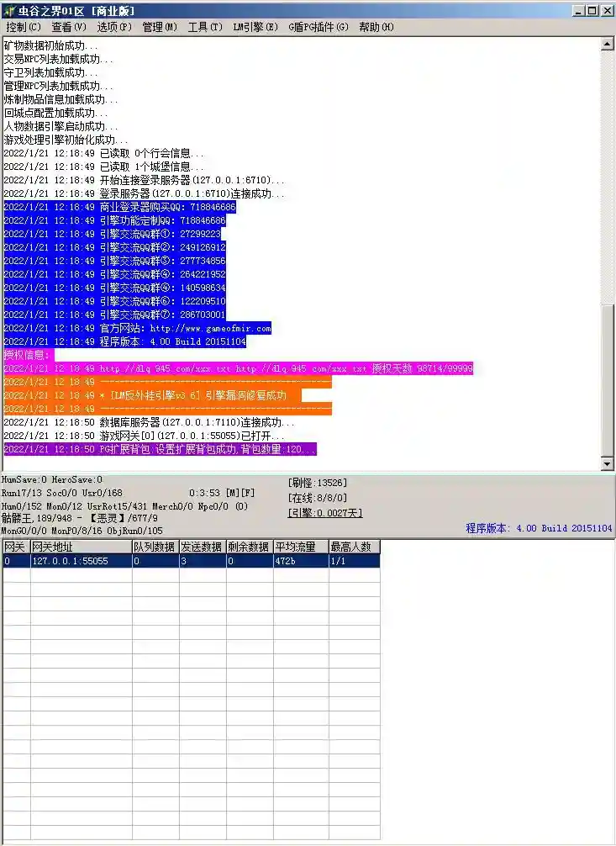This screenshot has height=846, width=616.
Task: Open the 选项(P) menu
Action: click(113, 26)
